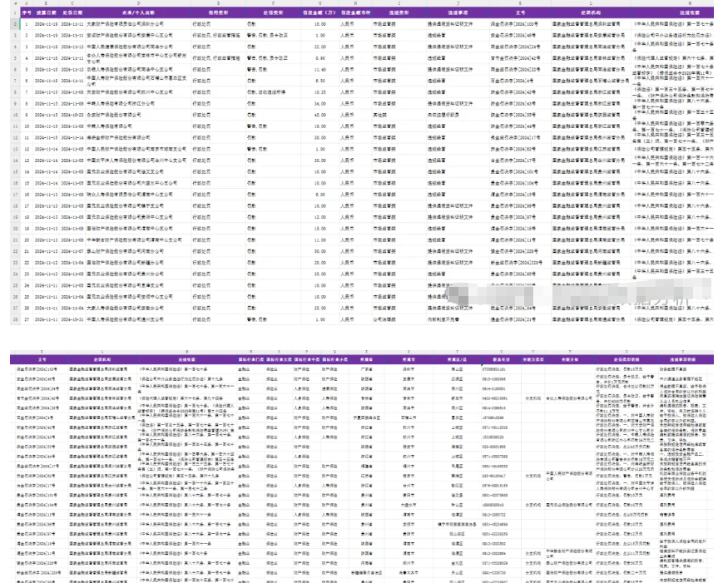Select column G header in upper table
Screen dimensions: 728x583
pos(319,2)
